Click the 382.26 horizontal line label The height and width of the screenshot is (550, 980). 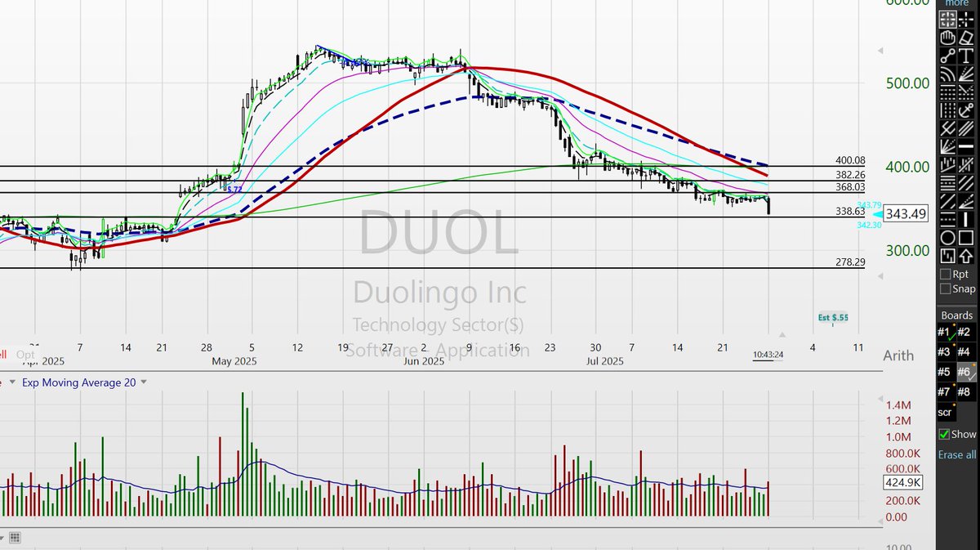coord(850,175)
